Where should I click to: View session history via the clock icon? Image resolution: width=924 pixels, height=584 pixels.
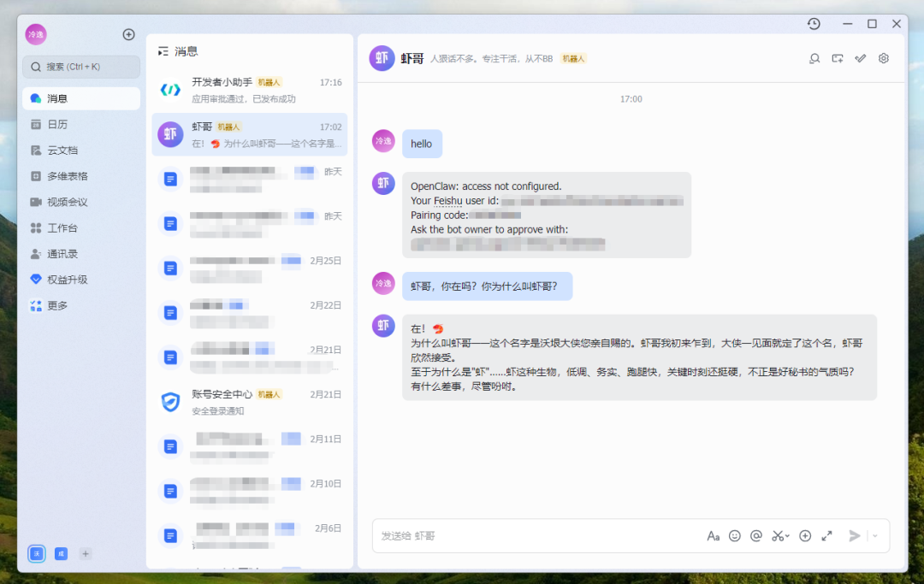click(x=814, y=25)
